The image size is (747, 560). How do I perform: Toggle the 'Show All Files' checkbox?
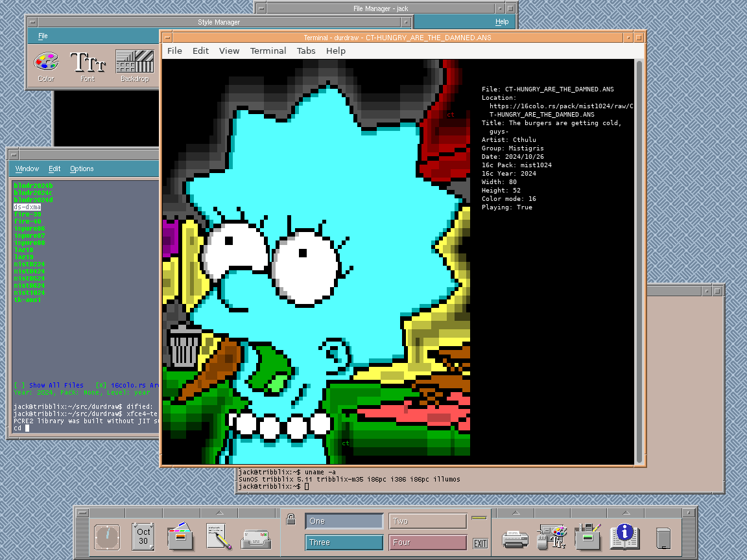coord(49,385)
